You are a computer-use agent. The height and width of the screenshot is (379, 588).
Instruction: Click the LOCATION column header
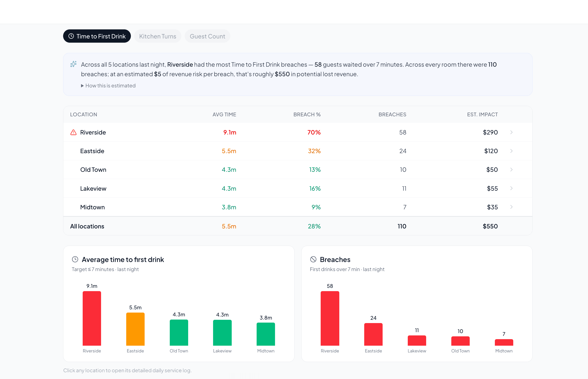[x=84, y=114]
